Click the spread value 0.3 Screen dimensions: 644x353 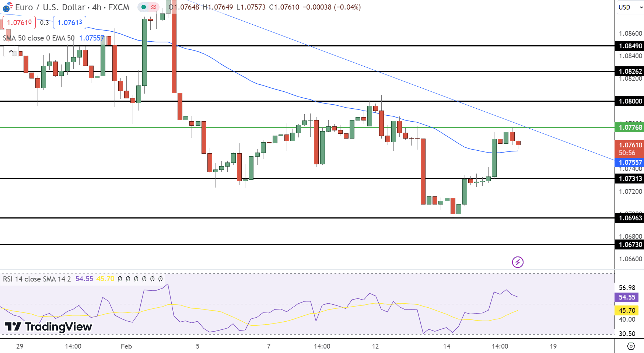tap(44, 22)
